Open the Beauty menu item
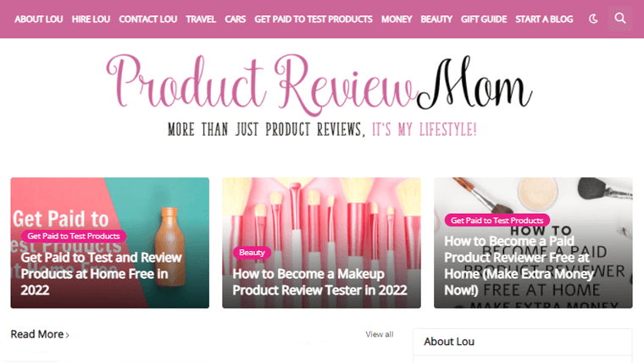 click(436, 18)
